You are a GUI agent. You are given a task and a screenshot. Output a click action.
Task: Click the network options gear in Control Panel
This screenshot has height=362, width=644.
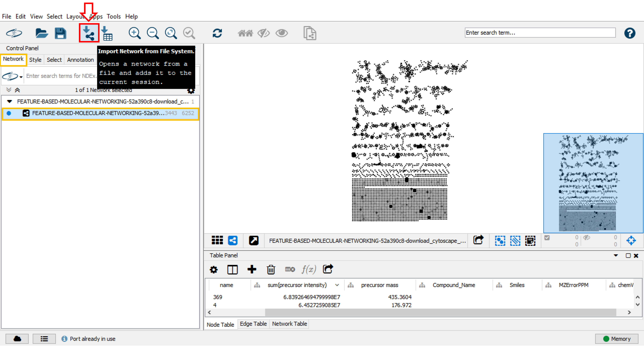(191, 90)
